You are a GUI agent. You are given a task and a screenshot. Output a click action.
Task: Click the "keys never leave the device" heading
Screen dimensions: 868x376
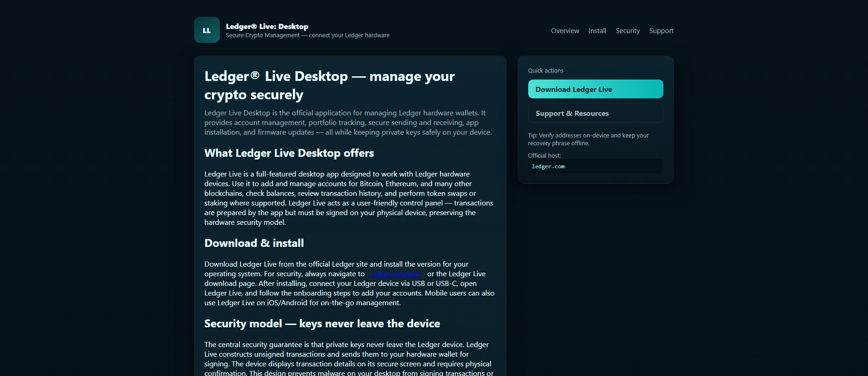[322, 324]
